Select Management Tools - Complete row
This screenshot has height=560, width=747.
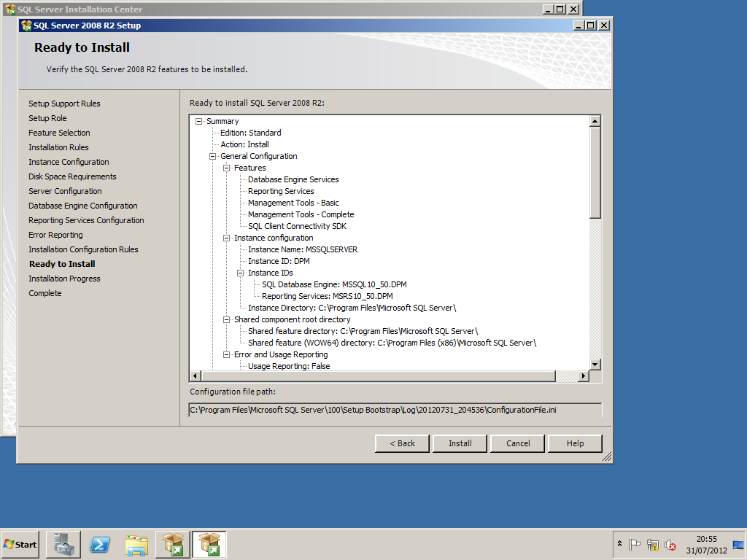tap(301, 215)
